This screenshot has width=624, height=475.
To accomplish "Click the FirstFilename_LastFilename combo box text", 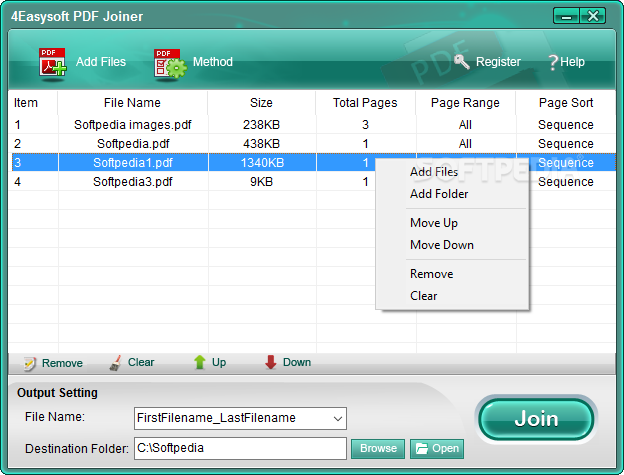I will 216,418.
